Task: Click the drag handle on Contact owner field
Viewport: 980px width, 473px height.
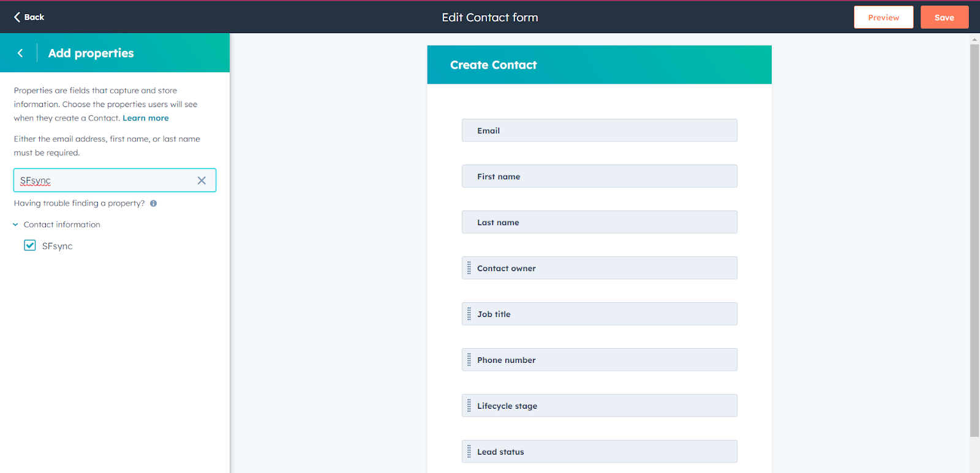Action: [469, 267]
